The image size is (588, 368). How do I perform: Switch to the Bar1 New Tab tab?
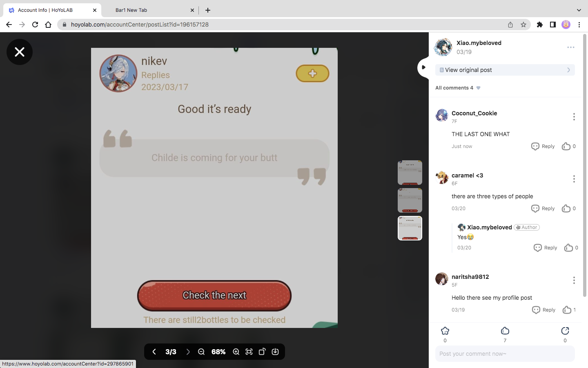click(131, 10)
